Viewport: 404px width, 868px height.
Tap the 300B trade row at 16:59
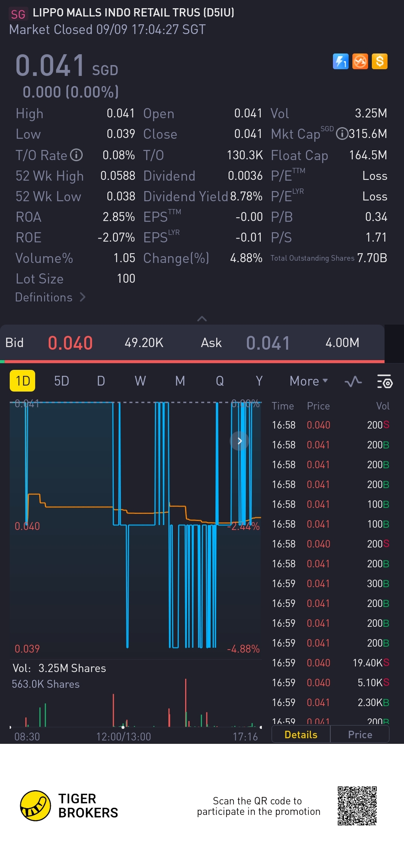point(331,583)
